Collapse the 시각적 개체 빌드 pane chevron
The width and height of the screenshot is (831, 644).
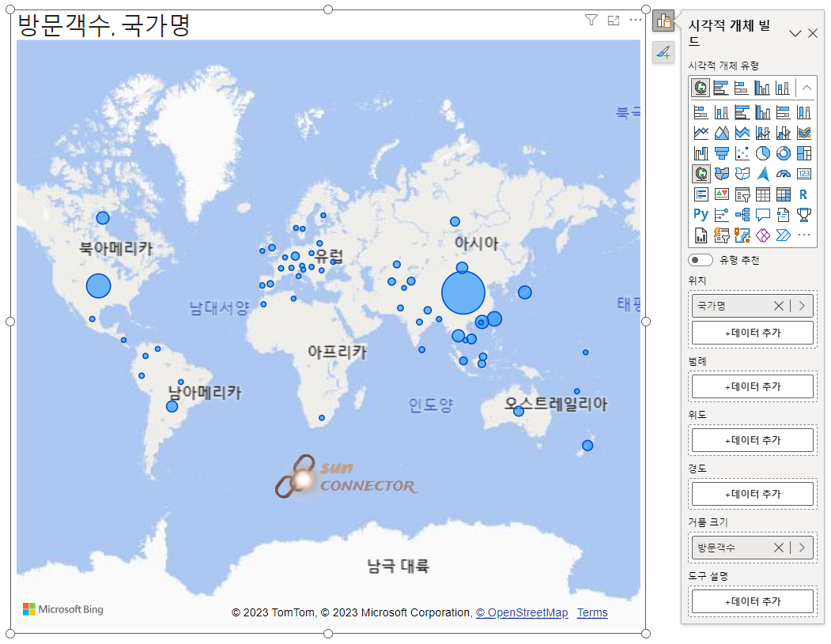[795, 33]
